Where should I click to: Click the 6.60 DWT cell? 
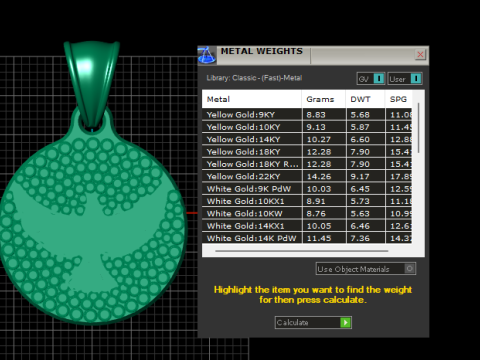click(x=365, y=139)
